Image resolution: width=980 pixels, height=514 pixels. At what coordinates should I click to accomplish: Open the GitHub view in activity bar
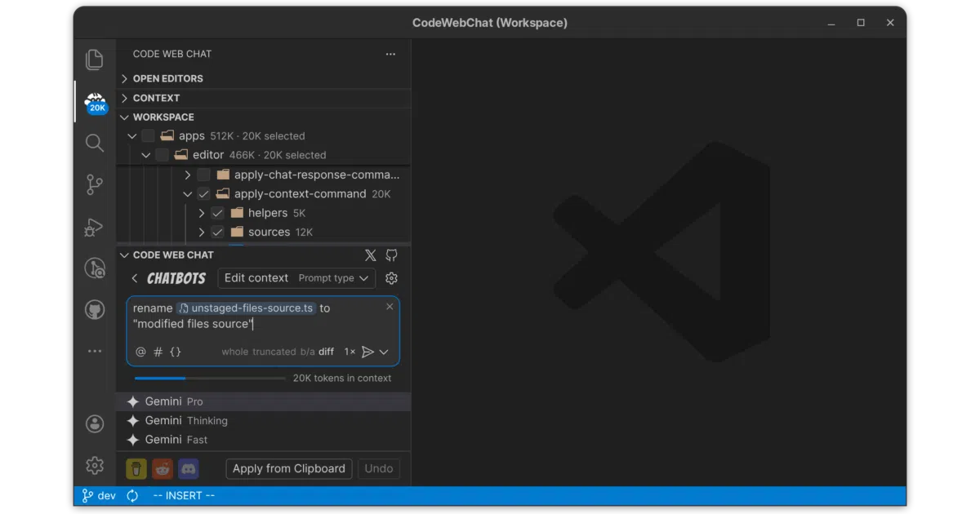pyautogui.click(x=95, y=310)
